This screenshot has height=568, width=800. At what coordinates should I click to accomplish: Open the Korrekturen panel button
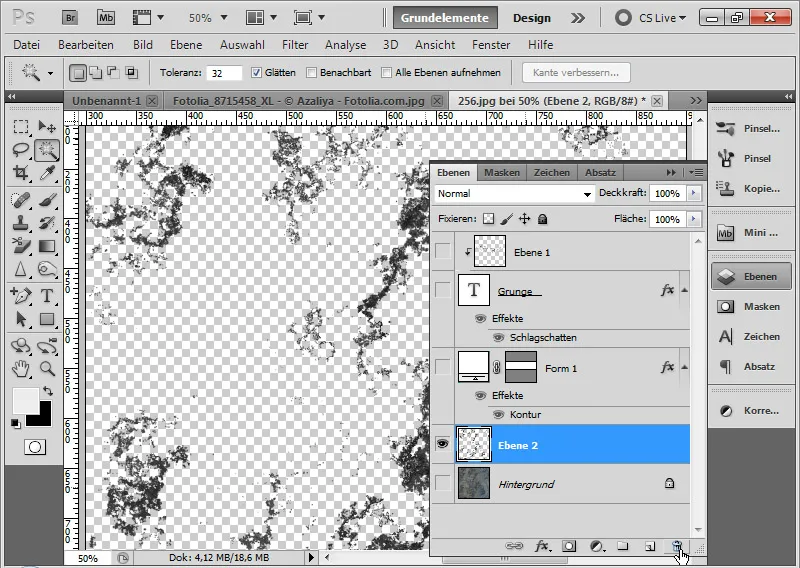click(x=751, y=410)
